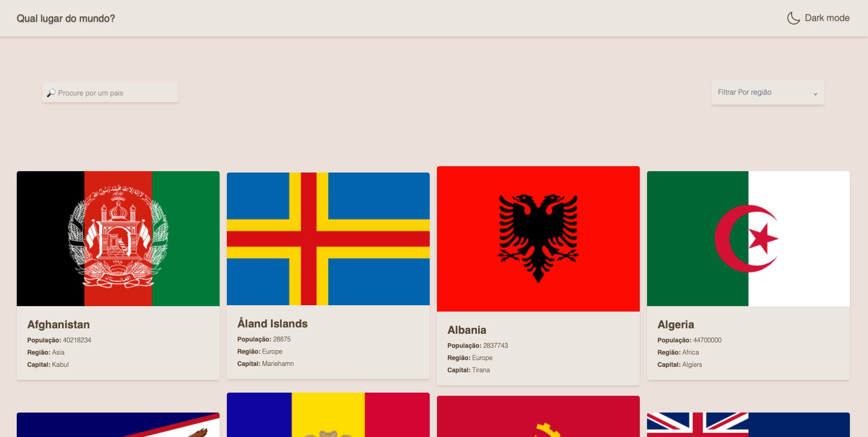The height and width of the screenshot is (437, 868).
Task: Select the Algeria flag image
Action: [748, 239]
